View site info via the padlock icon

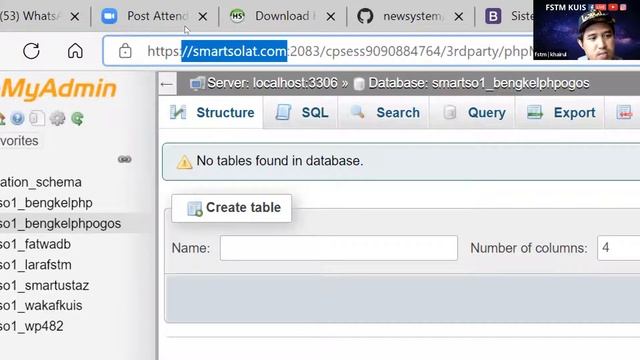click(125, 51)
